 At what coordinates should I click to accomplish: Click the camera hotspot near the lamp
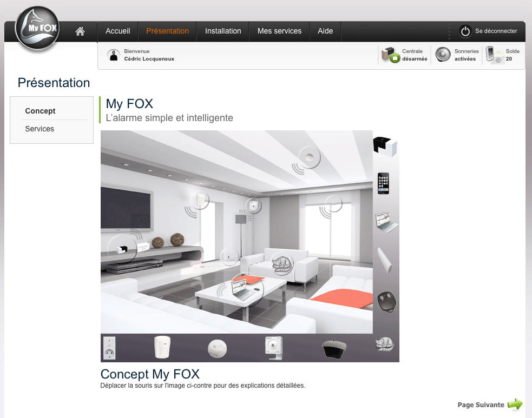coord(253,206)
